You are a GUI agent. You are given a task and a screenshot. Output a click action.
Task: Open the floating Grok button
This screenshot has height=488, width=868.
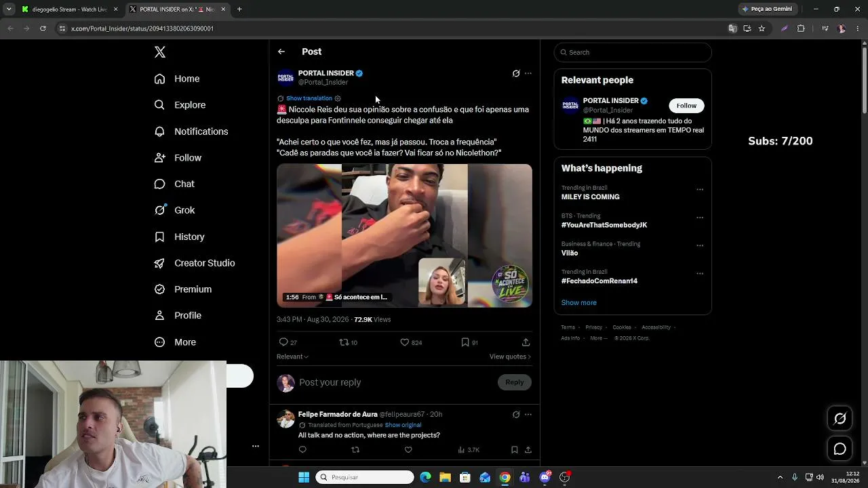[x=840, y=418]
